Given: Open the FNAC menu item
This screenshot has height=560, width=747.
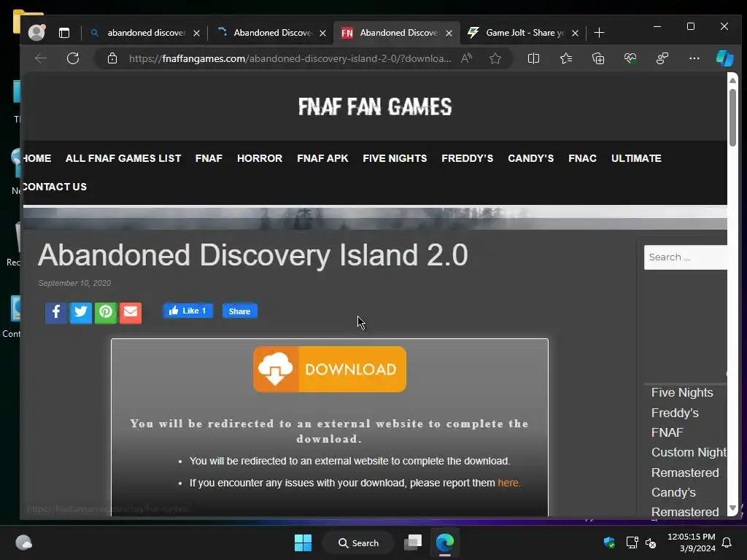Looking at the screenshot, I should (582, 158).
